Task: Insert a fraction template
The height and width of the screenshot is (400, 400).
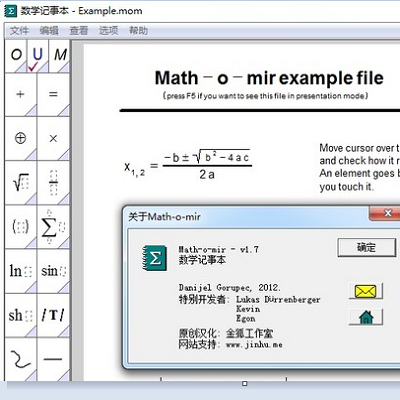Action: coord(53,183)
